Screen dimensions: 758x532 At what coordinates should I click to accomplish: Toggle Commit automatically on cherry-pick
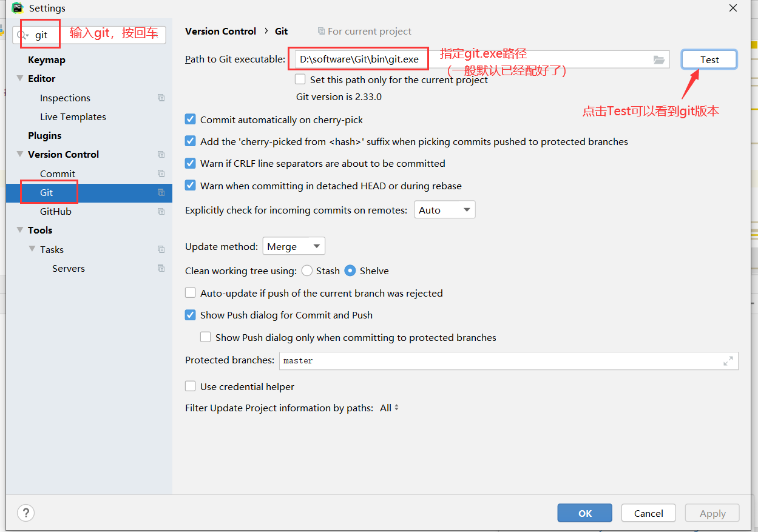pyautogui.click(x=191, y=120)
